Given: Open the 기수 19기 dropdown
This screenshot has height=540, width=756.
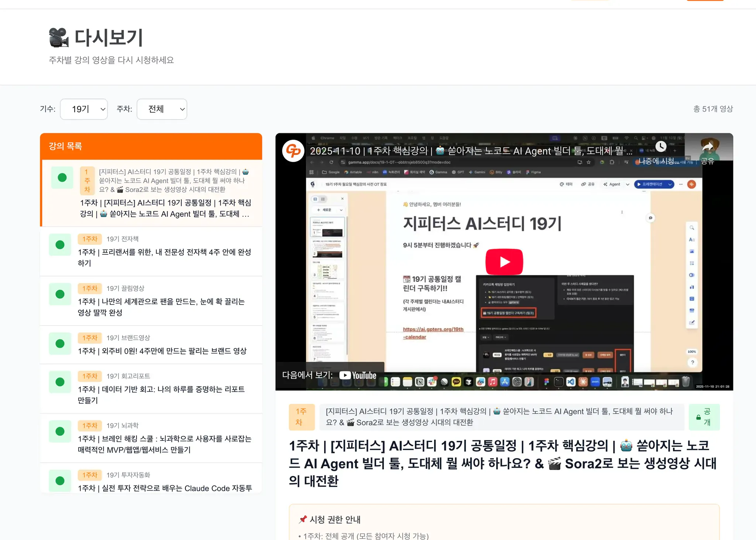Looking at the screenshot, I should coord(84,109).
